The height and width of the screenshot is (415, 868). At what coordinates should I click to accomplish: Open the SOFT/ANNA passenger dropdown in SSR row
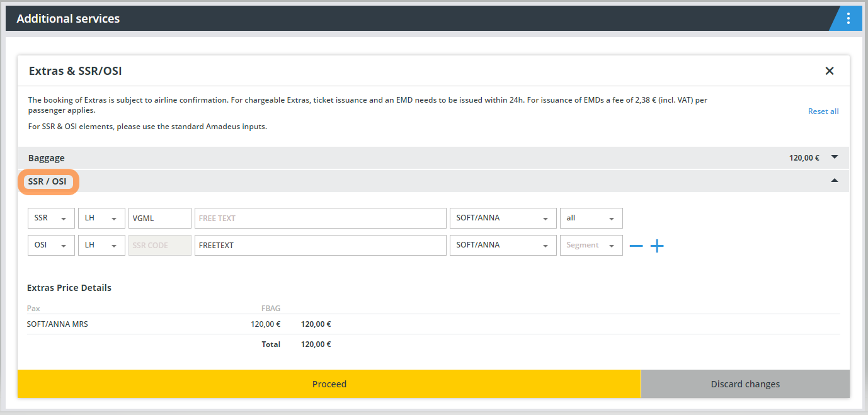[503, 219]
